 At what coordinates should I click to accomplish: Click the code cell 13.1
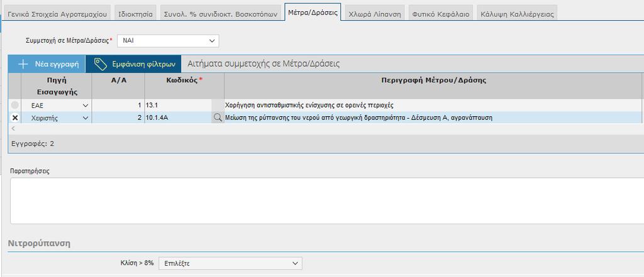pyautogui.click(x=178, y=106)
